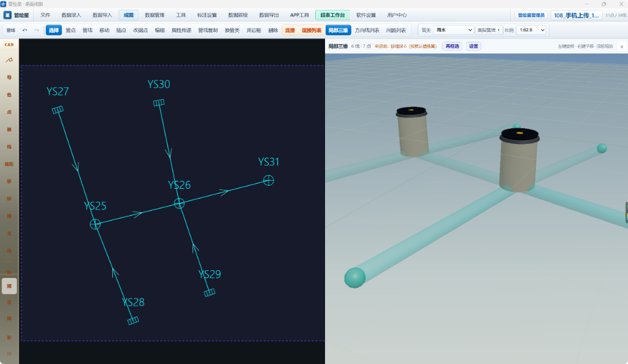Screen dimensions: 628x364
Task: Click the undo arrow icon
Action: [x=25, y=30]
